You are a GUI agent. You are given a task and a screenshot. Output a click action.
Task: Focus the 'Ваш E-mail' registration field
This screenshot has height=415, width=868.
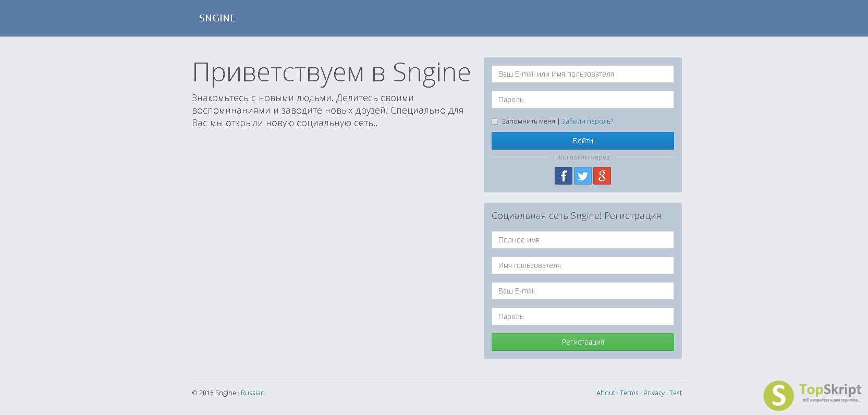583,291
